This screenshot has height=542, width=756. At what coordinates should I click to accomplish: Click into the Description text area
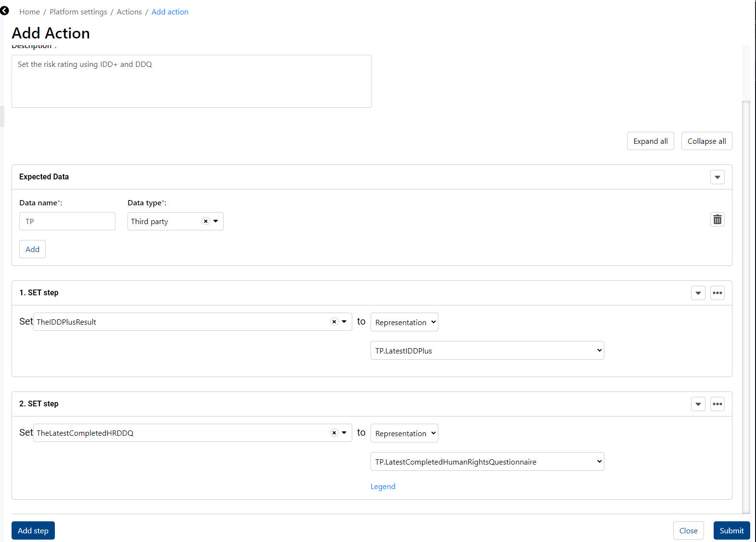coord(192,81)
